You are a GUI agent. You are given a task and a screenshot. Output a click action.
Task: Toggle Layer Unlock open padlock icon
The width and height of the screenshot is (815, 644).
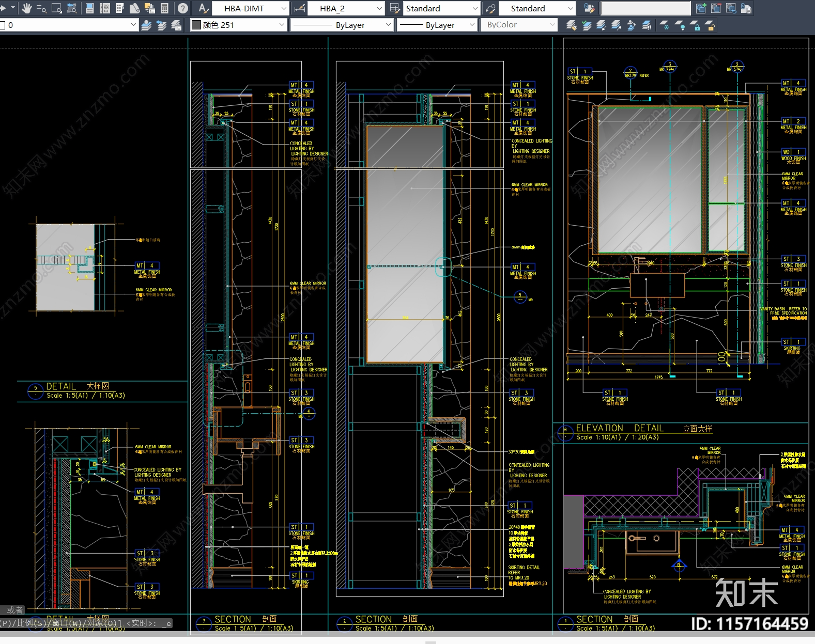coord(710,25)
